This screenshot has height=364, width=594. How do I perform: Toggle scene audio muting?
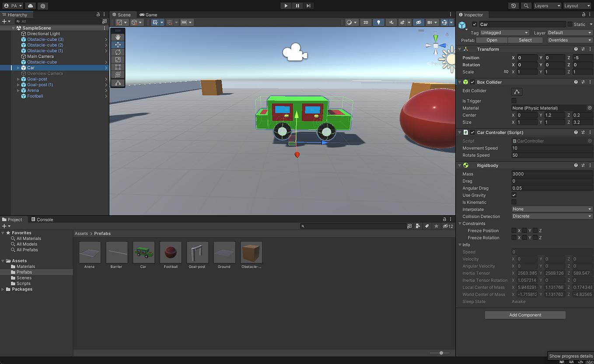391,22
